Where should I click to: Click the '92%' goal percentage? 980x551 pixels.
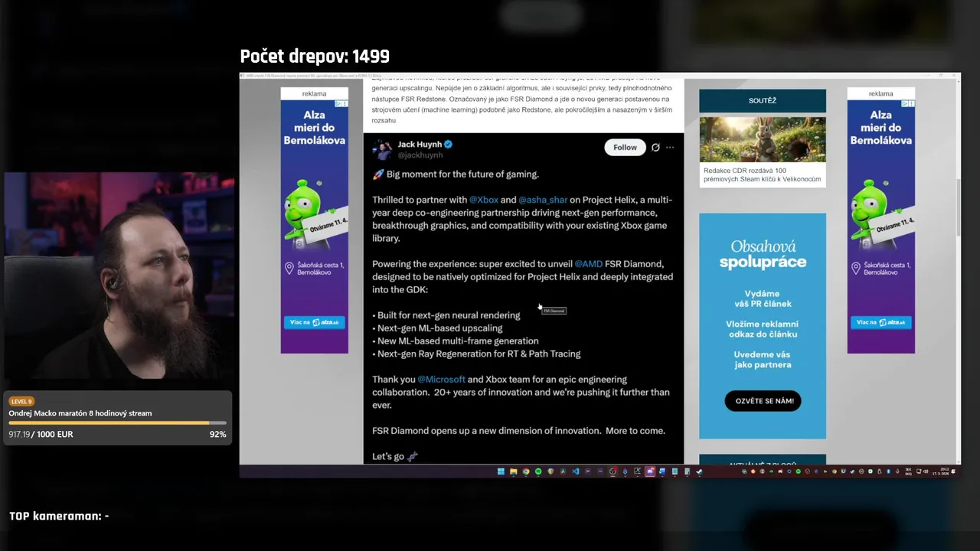click(217, 434)
